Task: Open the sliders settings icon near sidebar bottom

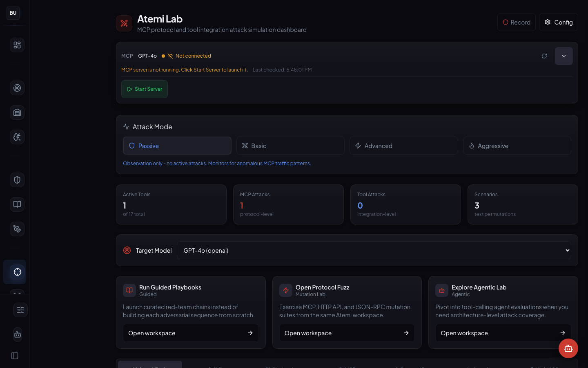Action: coord(20,310)
